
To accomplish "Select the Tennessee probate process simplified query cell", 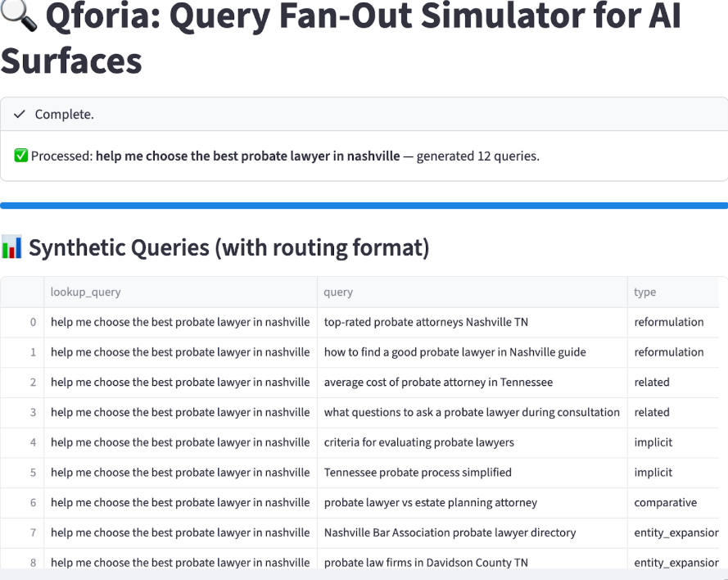I will click(416, 473).
